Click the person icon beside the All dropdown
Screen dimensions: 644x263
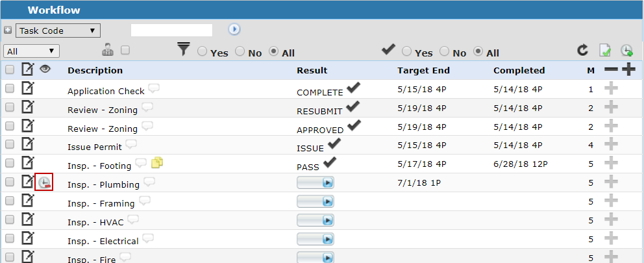pos(108,50)
